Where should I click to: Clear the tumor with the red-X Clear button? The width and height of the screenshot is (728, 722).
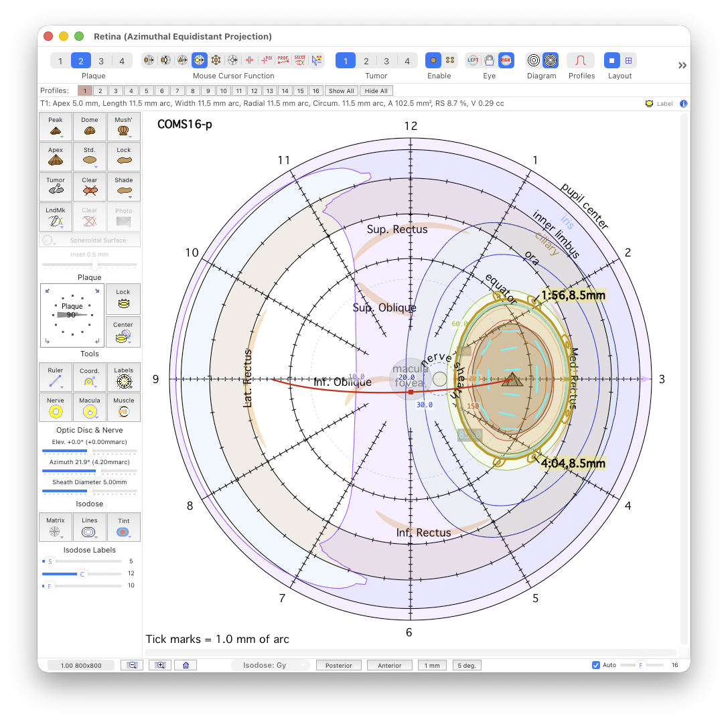click(x=90, y=186)
